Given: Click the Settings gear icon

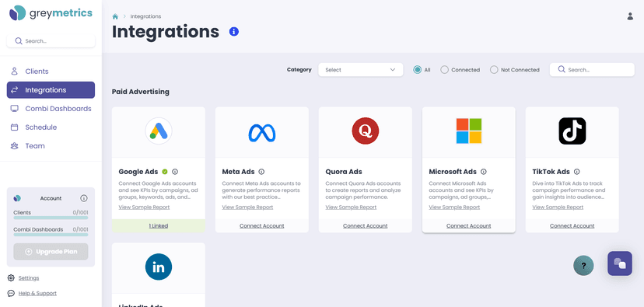Looking at the screenshot, I should pyautogui.click(x=11, y=278).
